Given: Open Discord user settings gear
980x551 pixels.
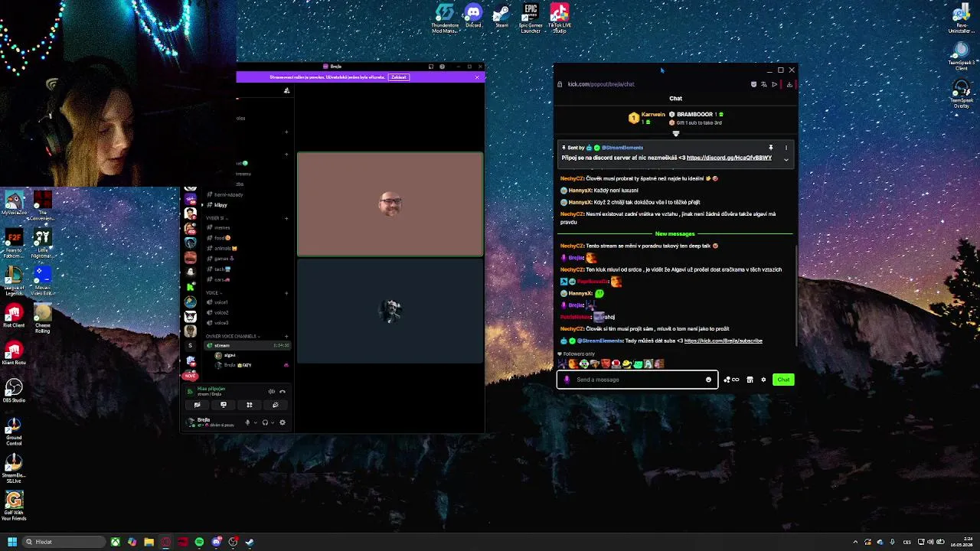Looking at the screenshot, I should pos(283,422).
